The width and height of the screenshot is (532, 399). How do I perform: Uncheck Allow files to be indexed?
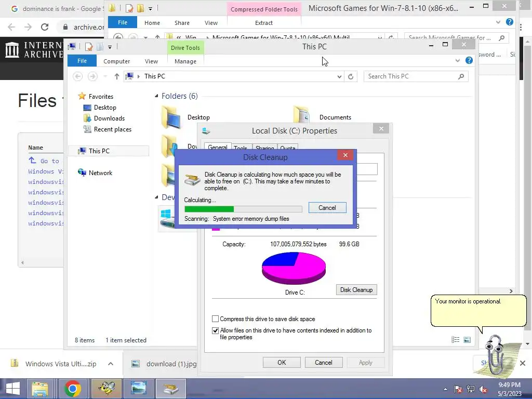click(x=215, y=330)
